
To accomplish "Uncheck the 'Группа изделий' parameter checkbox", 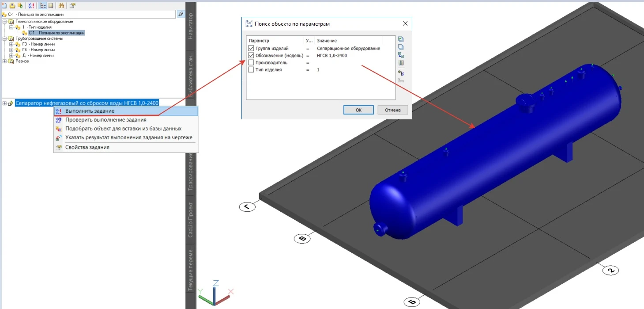I will click(x=251, y=49).
